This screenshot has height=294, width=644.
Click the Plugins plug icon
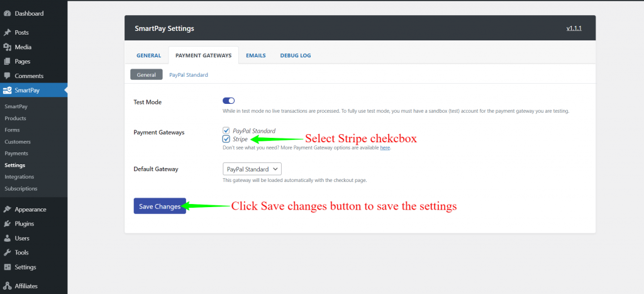pyautogui.click(x=7, y=223)
